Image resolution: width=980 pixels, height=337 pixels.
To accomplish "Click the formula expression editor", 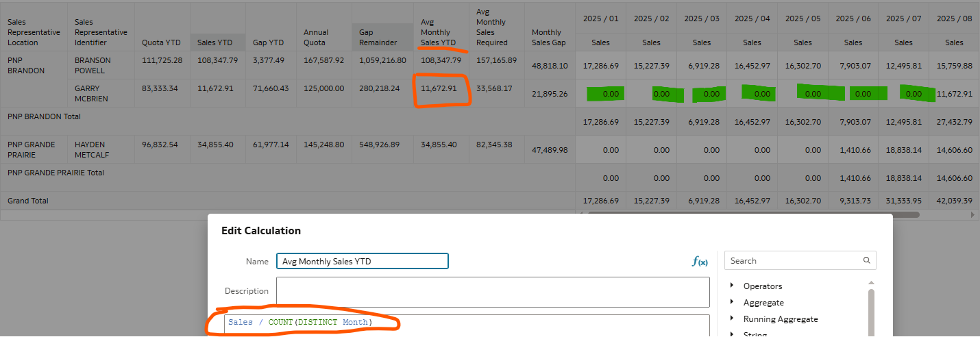I will 466,325.
